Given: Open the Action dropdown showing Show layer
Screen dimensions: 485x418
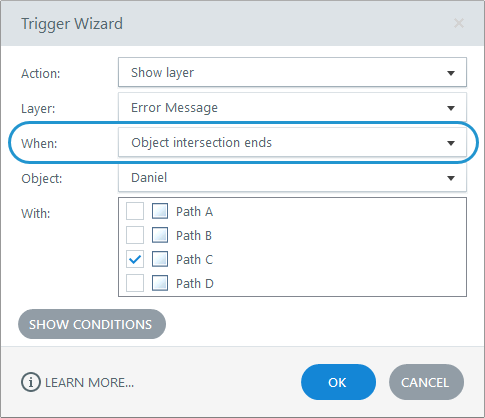Looking at the screenshot, I should [292, 72].
